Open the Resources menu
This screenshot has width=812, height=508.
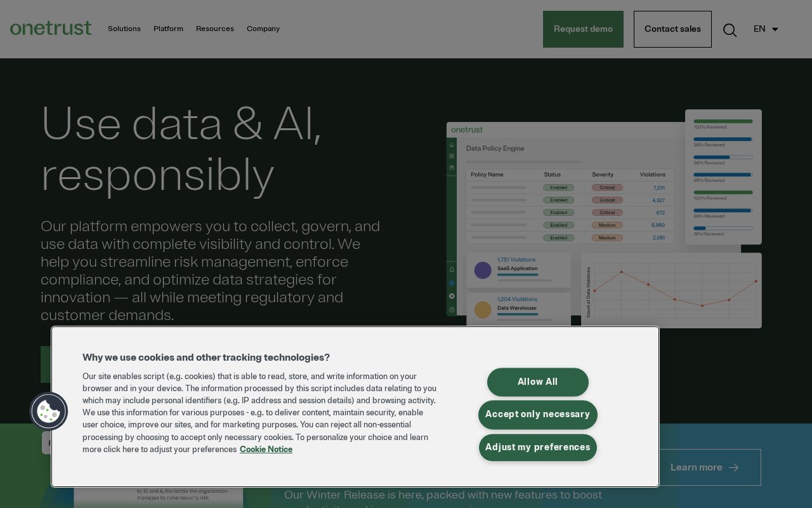click(215, 29)
